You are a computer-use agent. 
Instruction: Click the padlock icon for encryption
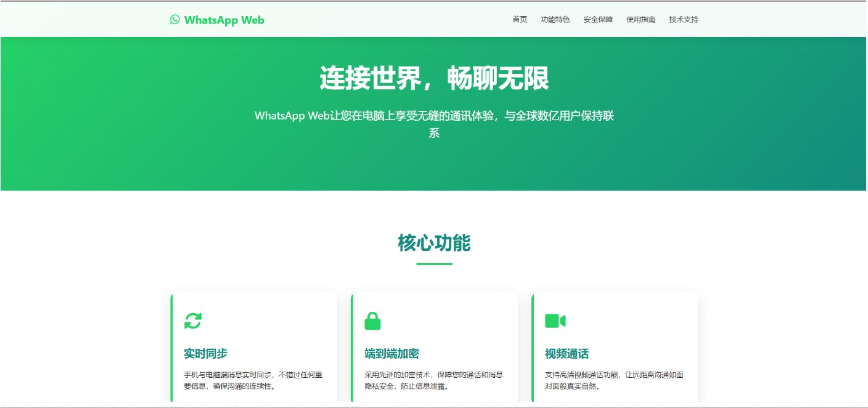pyautogui.click(x=372, y=321)
